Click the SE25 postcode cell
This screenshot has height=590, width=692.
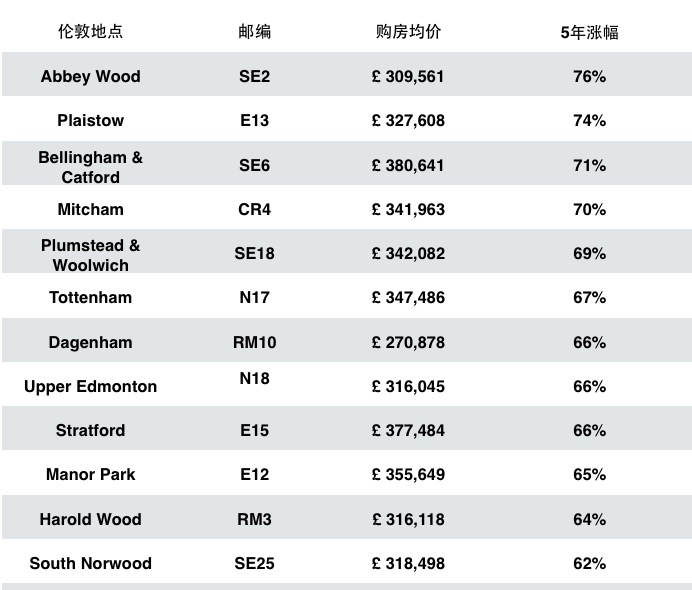coord(255,564)
